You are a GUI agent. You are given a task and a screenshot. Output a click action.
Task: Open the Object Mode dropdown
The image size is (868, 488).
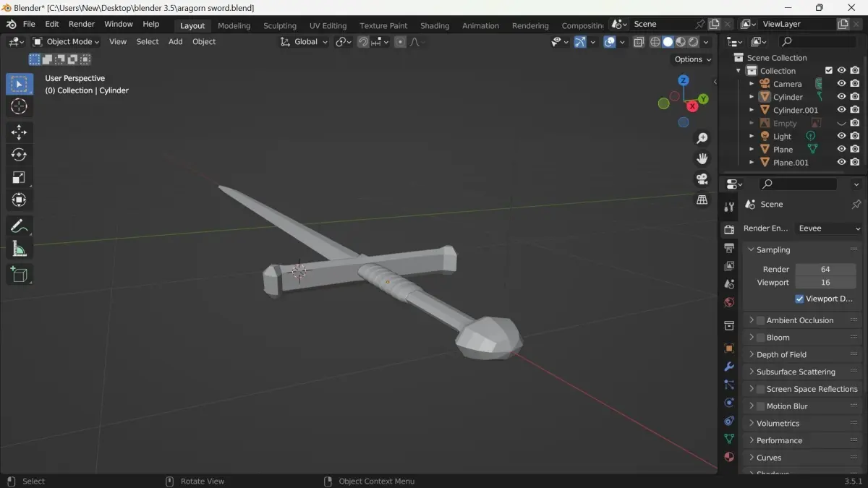(x=66, y=42)
